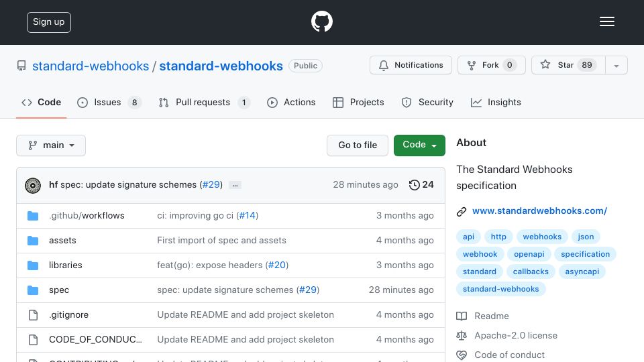644x362 pixels.
Task: Switch to the Code tab
Action: coord(41,102)
